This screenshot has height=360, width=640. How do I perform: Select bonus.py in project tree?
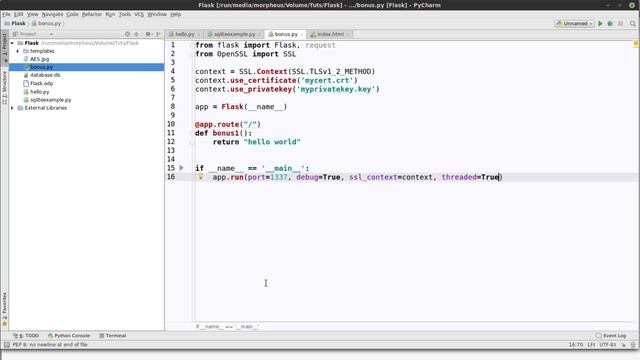pyautogui.click(x=87, y=67)
